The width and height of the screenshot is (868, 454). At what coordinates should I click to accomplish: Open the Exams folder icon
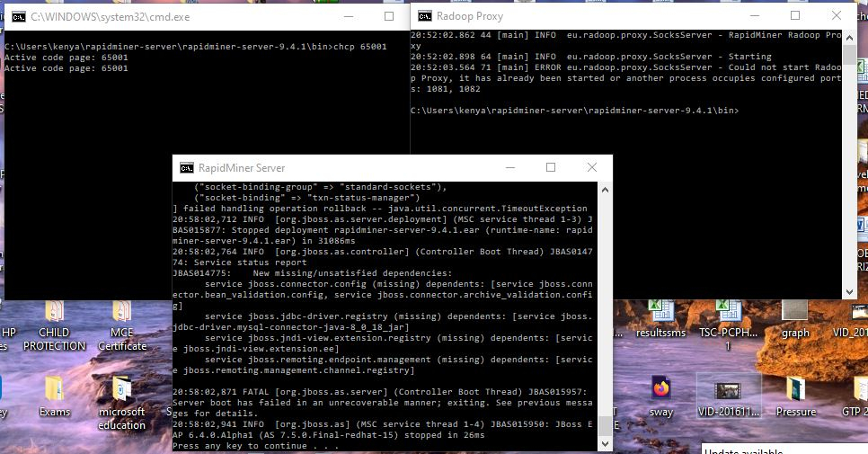pyautogui.click(x=54, y=396)
